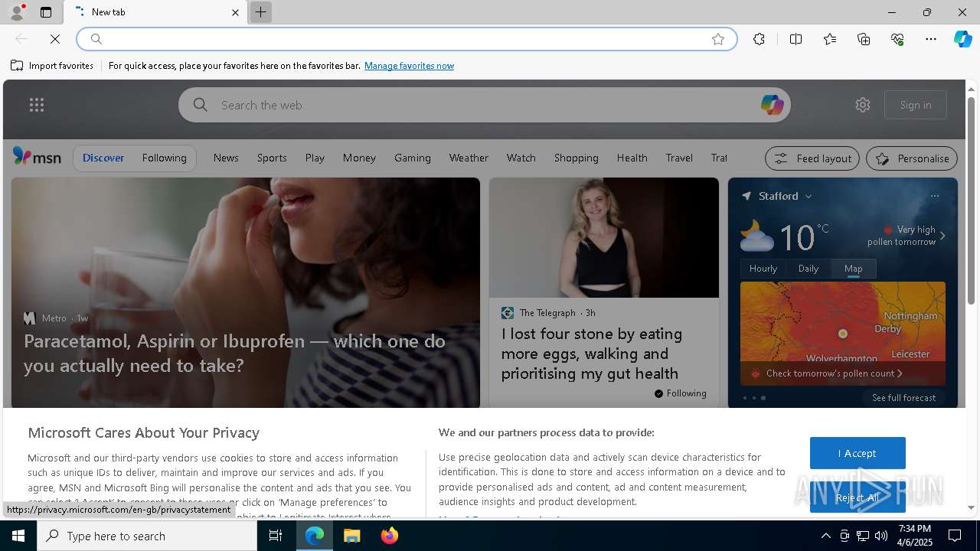Click the Sign in button
Viewport: 980px width, 551px height.
(916, 105)
